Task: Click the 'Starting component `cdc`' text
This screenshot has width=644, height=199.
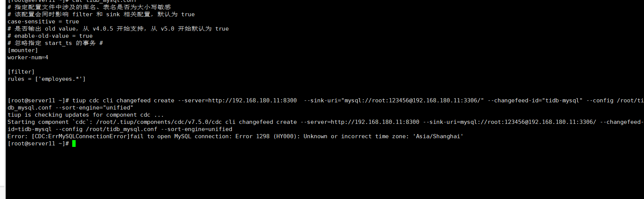Action: point(50,122)
